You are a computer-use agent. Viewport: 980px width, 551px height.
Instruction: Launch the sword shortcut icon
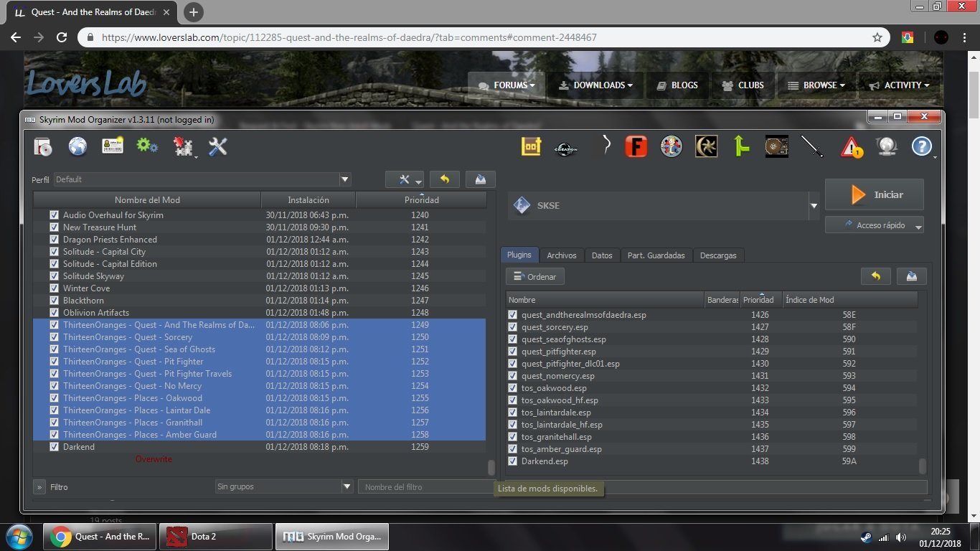click(x=811, y=146)
